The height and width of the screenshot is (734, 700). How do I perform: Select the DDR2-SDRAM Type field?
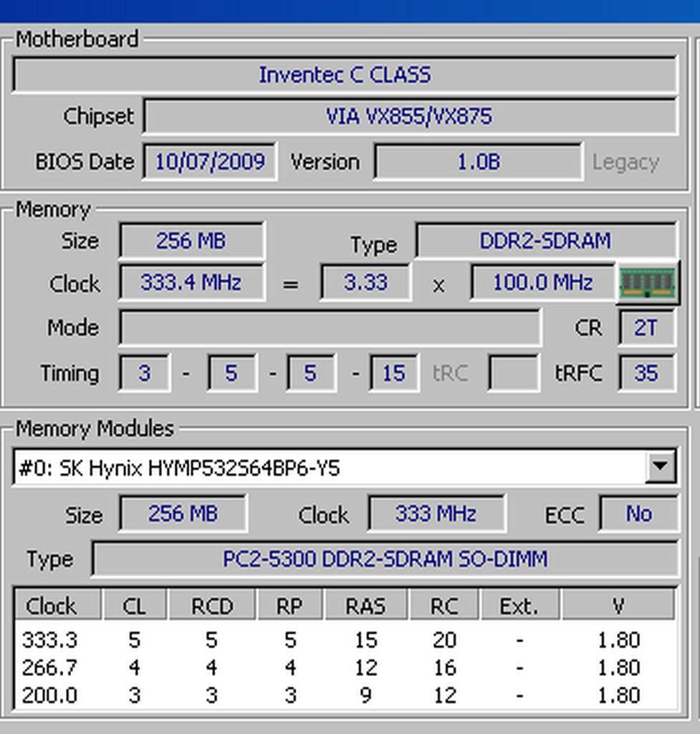(545, 242)
